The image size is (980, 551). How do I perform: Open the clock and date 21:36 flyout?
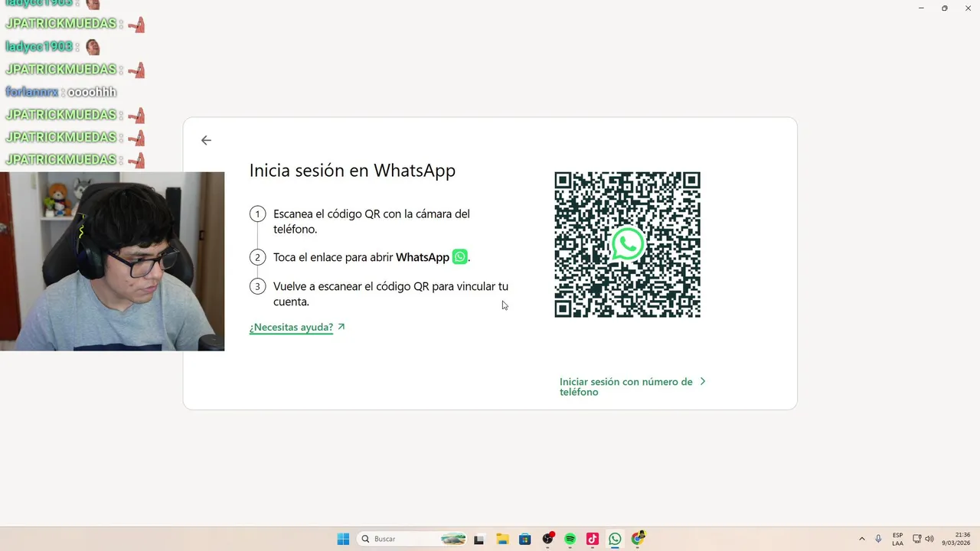coord(957,539)
